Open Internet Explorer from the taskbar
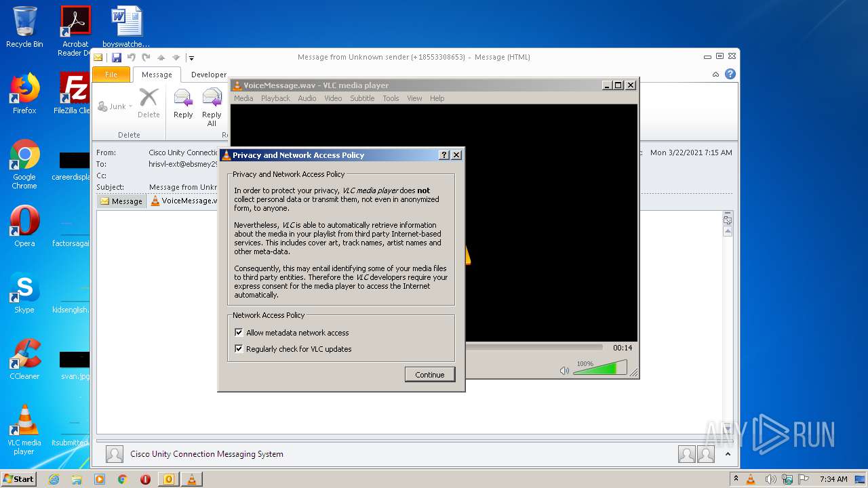 pos(54,479)
